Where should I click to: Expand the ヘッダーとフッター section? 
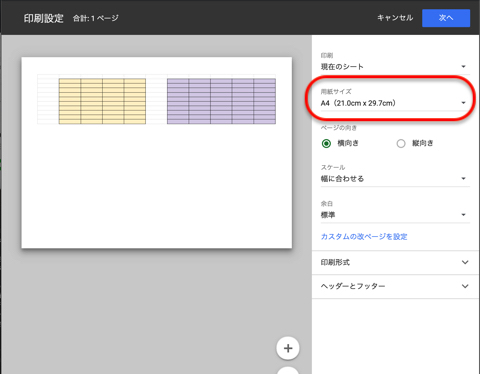click(x=395, y=286)
